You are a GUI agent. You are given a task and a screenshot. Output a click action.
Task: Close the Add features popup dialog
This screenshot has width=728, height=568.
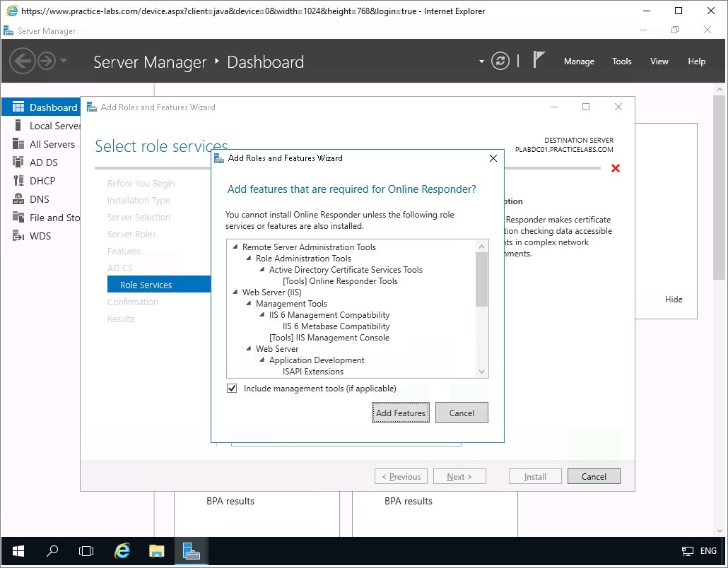pyautogui.click(x=493, y=158)
